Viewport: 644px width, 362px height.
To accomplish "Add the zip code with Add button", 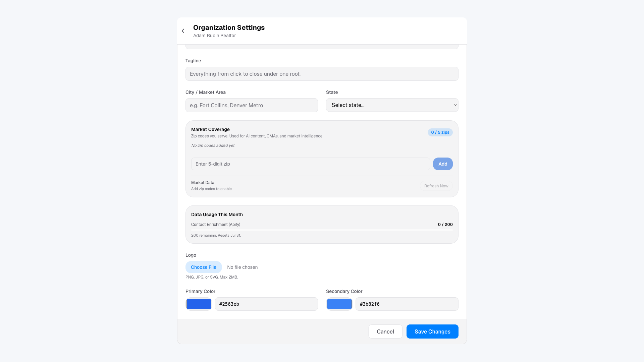I will click(443, 164).
